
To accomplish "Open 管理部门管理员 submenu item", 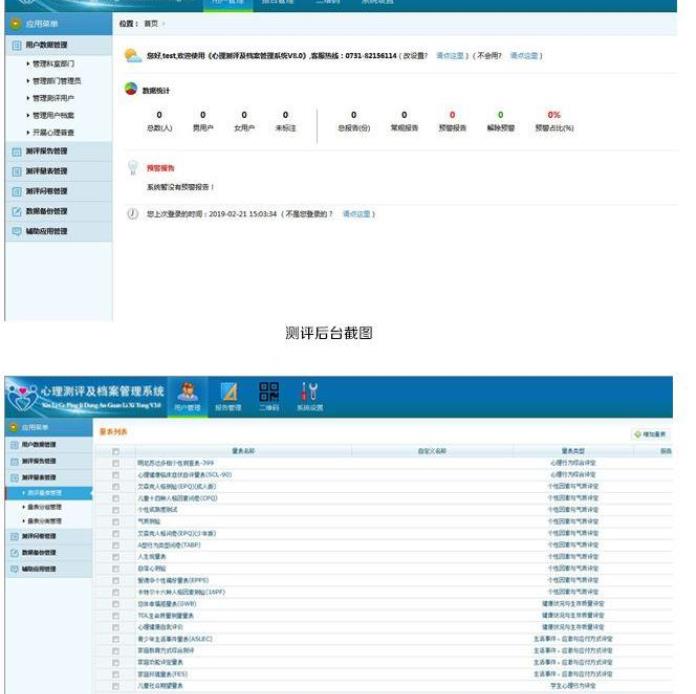I will pos(57,81).
